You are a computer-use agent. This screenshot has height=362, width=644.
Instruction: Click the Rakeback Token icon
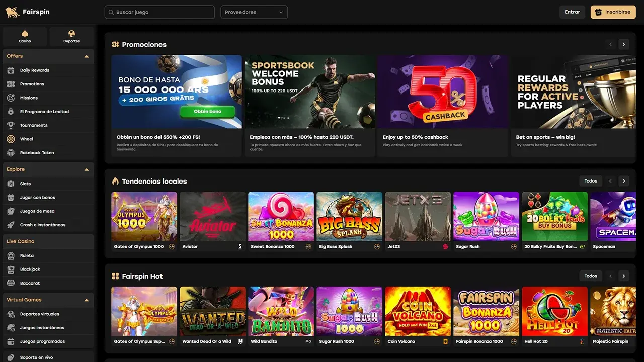point(11,153)
